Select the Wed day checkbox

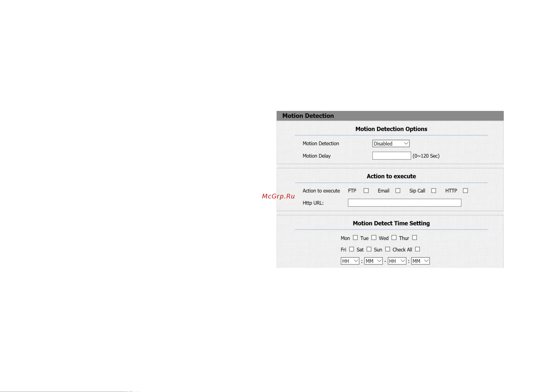coord(394,238)
